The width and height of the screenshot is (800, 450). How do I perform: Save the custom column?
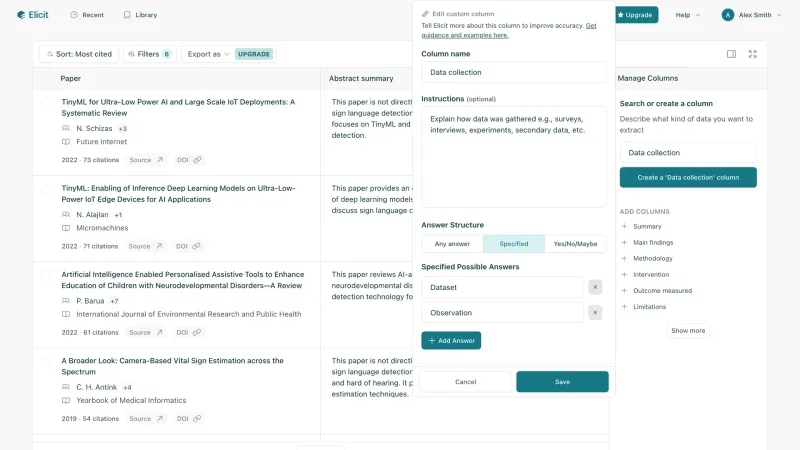562,382
